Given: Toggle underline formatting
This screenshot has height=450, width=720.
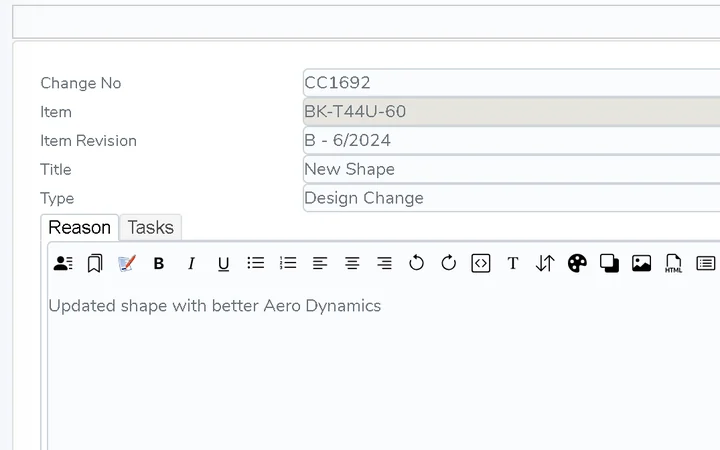Looking at the screenshot, I should pos(223,264).
